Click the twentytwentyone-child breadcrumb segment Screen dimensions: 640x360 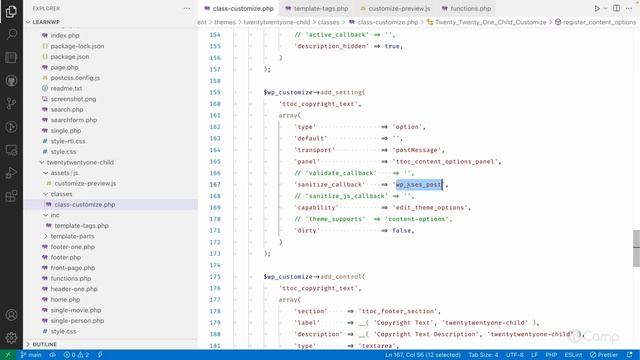click(277, 22)
